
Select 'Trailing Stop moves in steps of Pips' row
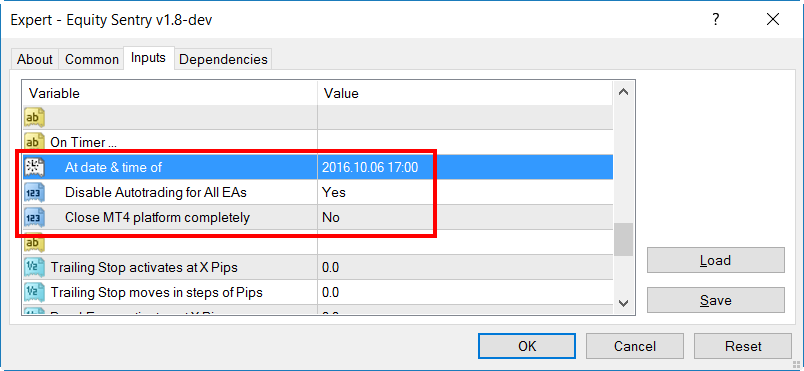(318, 293)
